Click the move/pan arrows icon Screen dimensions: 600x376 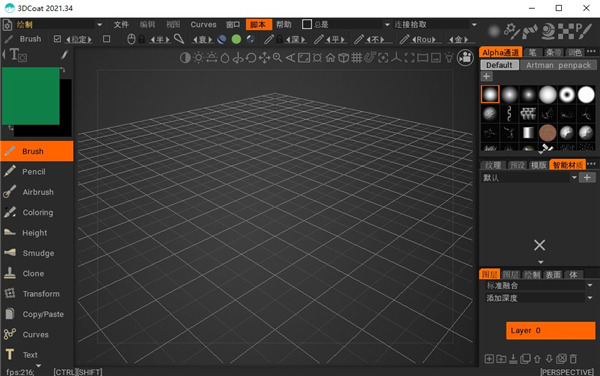(x=264, y=58)
